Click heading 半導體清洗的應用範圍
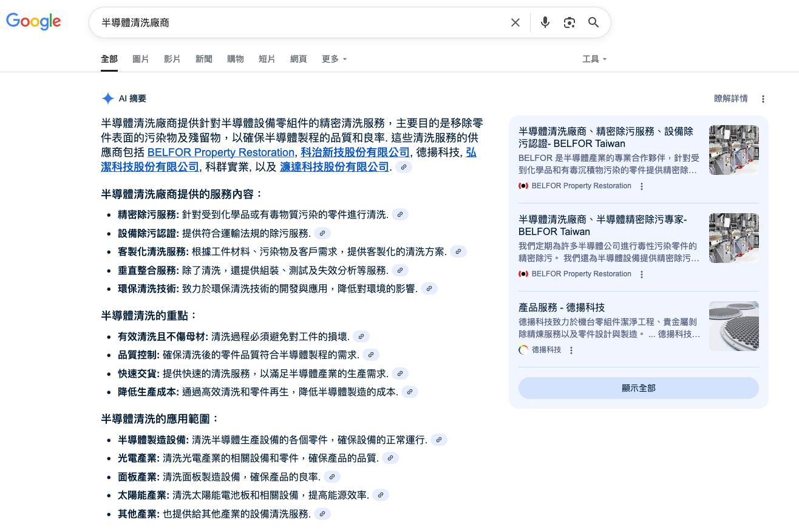The height and width of the screenshot is (532, 799). pyautogui.click(x=160, y=419)
